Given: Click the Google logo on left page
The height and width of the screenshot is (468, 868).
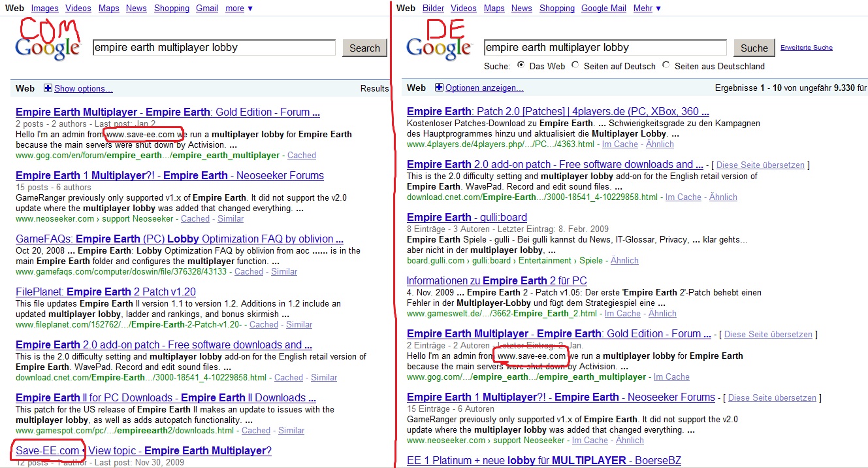Looking at the screenshot, I should 47,47.
